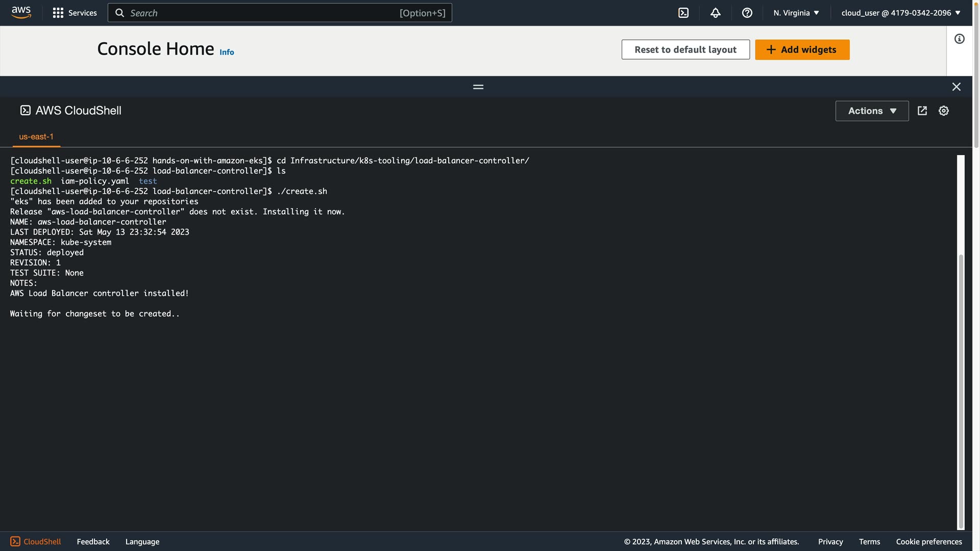980x551 pixels.
Task: Toggle the info panel icon
Action: click(959, 39)
